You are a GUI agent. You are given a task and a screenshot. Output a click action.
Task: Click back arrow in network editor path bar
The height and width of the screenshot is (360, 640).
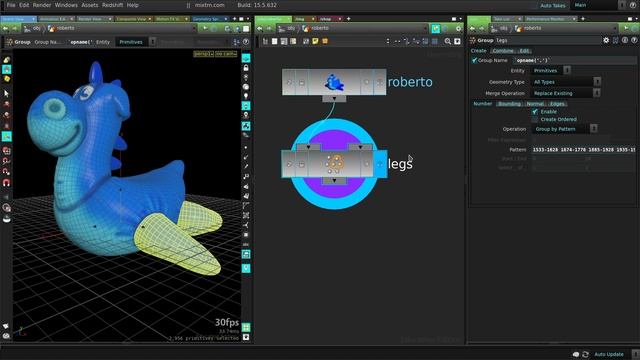tap(260, 28)
